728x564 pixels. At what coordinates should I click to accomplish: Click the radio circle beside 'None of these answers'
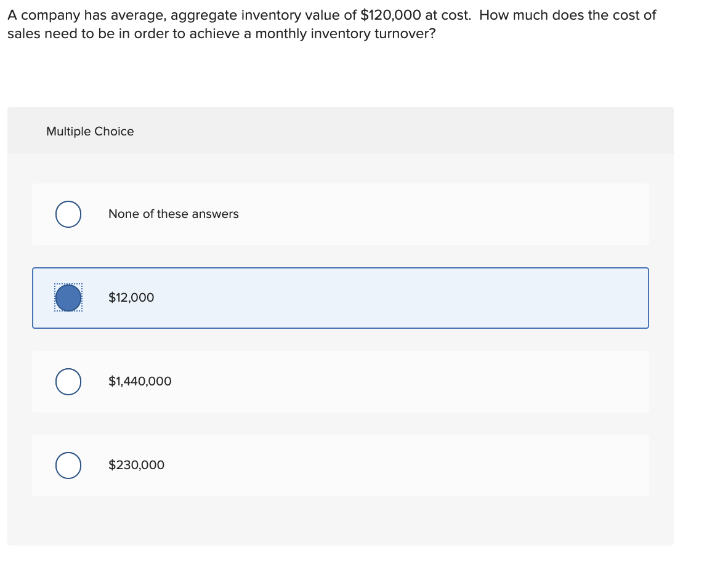click(x=68, y=214)
